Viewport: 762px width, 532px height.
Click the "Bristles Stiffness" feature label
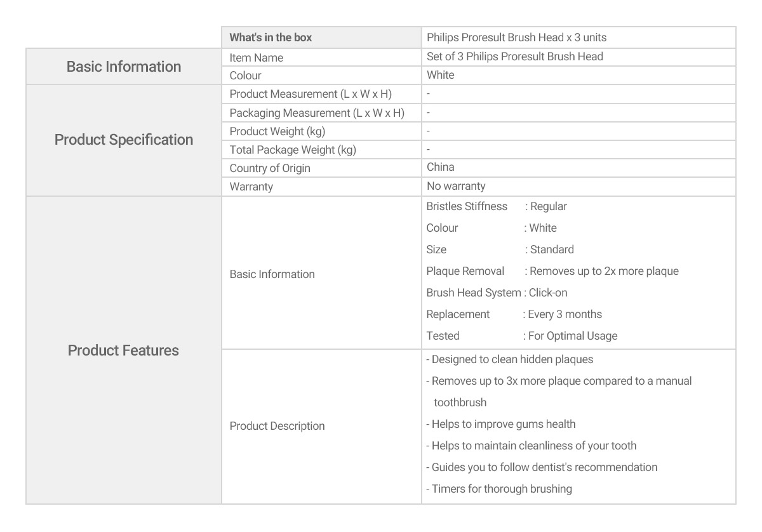tap(467, 206)
